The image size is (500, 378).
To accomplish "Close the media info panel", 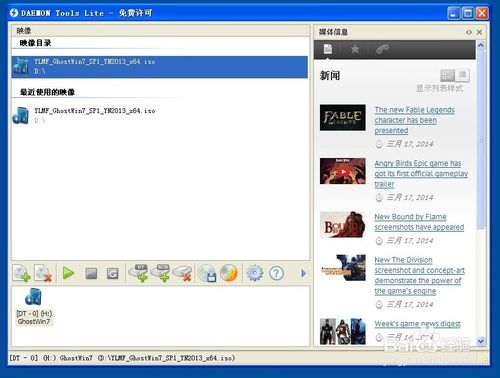I will pos(479,32).
